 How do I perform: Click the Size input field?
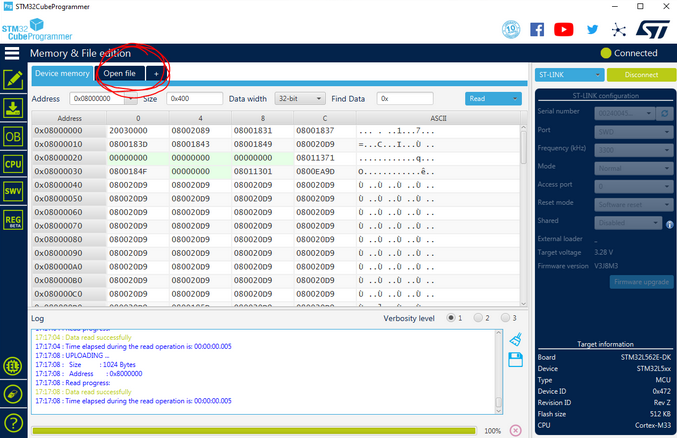click(195, 98)
